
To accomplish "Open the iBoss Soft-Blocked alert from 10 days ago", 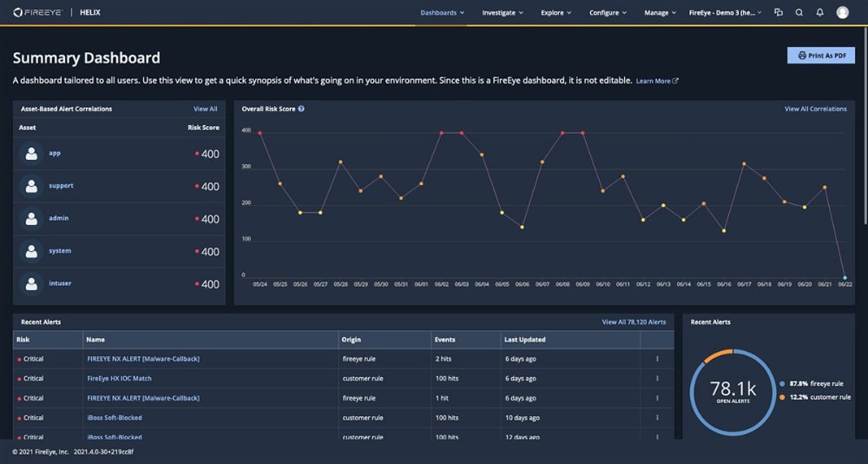I will point(115,417).
